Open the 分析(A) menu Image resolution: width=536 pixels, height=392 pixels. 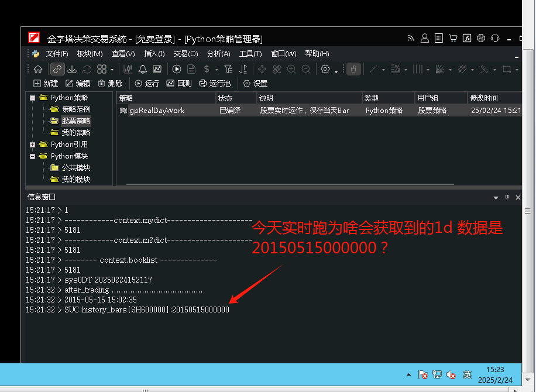(x=218, y=54)
